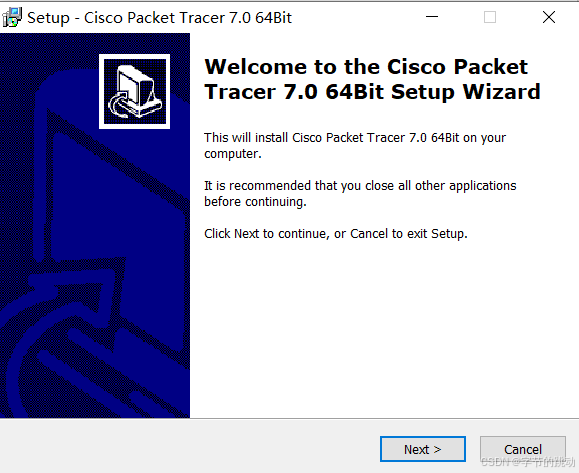Screen dimensions: 579x473
Task: Click the computer install icon in white frame
Action: (134, 92)
